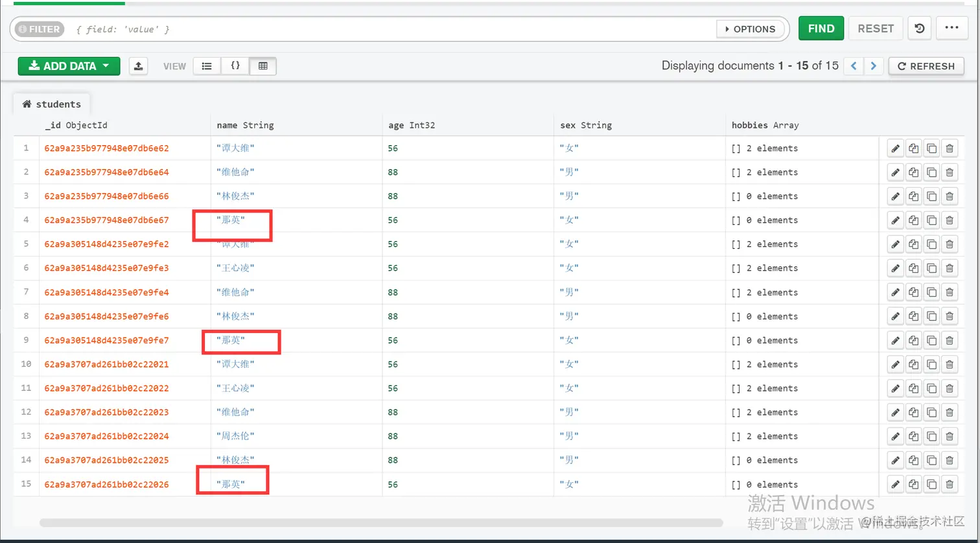Copy document icon for row 1
980x543 pixels.
click(913, 148)
